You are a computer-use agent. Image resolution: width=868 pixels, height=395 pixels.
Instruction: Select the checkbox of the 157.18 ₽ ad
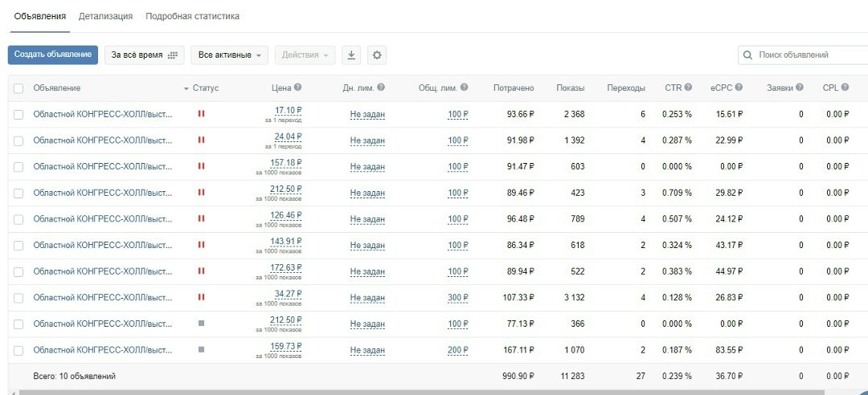point(18,167)
